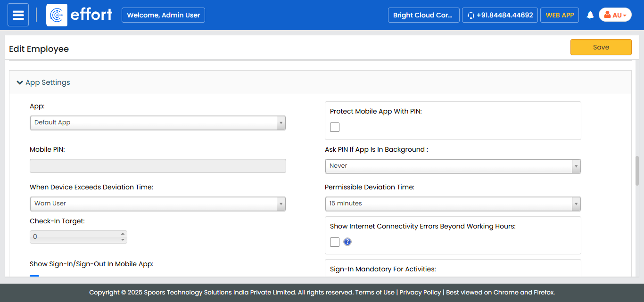Open the Permissible Deviation Time dropdown

pyautogui.click(x=453, y=204)
